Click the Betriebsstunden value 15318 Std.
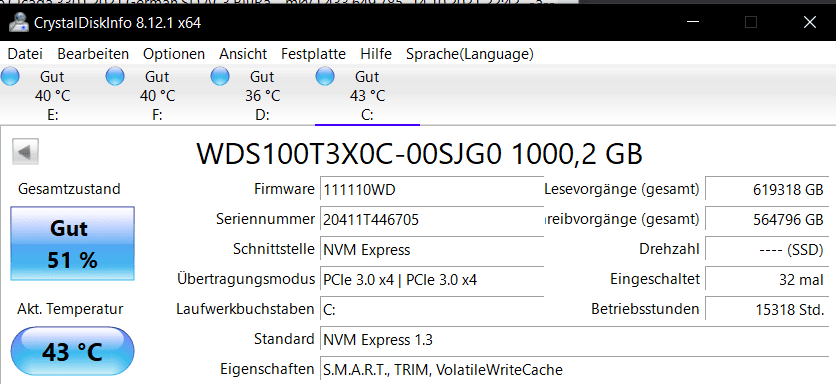The width and height of the screenshot is (836, 384). click(x=767, y=309)
